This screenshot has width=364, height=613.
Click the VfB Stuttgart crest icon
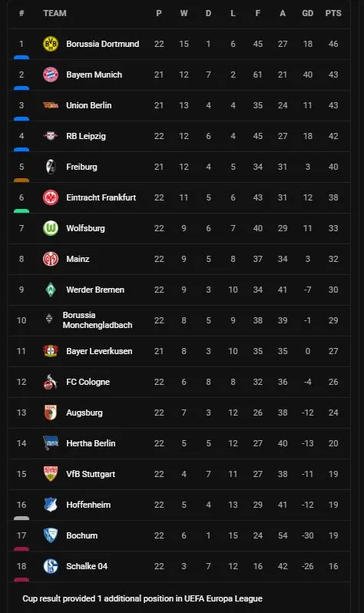[x=51, y=474]
